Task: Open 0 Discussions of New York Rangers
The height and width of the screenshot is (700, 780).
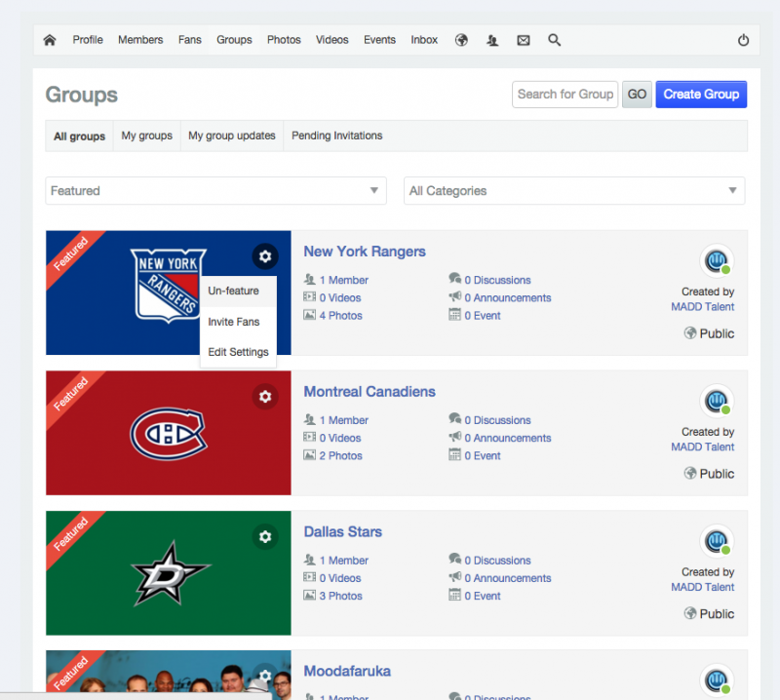Action: [x=497, y=281]
